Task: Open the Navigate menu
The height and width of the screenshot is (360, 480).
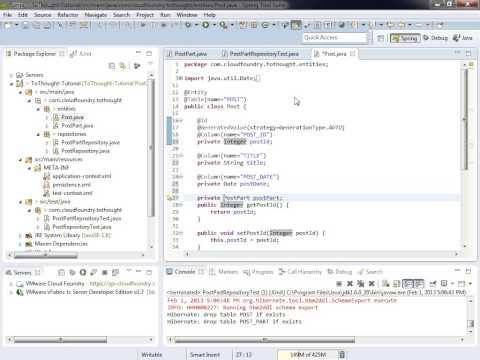Action: [96, 15]
